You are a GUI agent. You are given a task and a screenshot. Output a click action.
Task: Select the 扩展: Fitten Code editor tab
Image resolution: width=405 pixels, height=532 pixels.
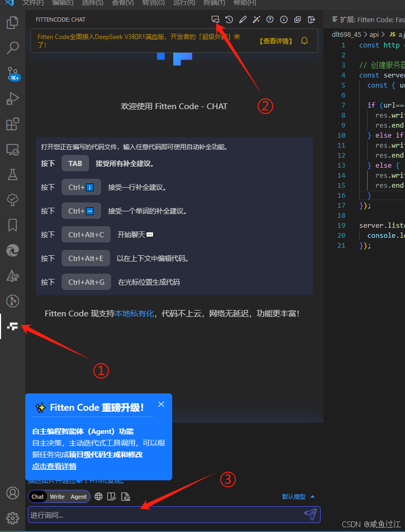click(368, 20)
